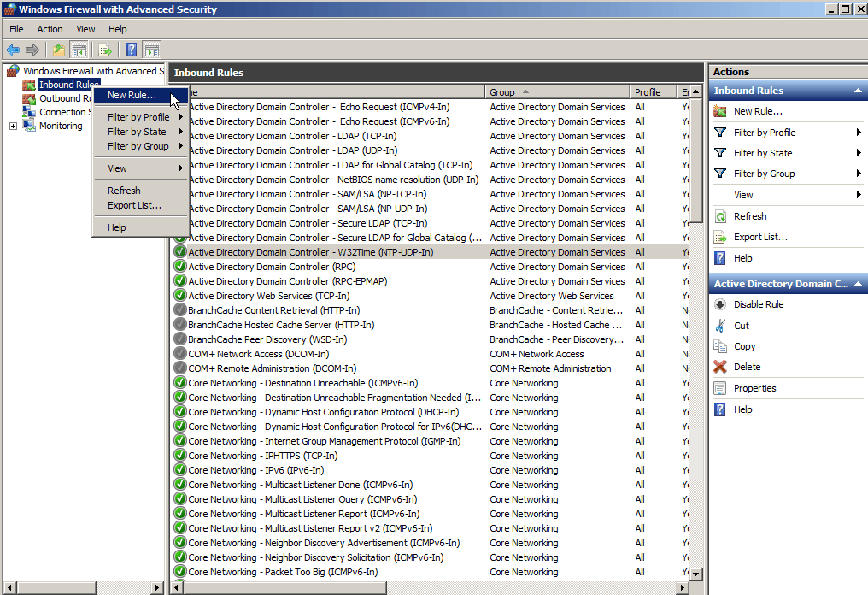Toggle the Show/Hide Action Pane toolbar icon
868x595 pixels.
152,50
